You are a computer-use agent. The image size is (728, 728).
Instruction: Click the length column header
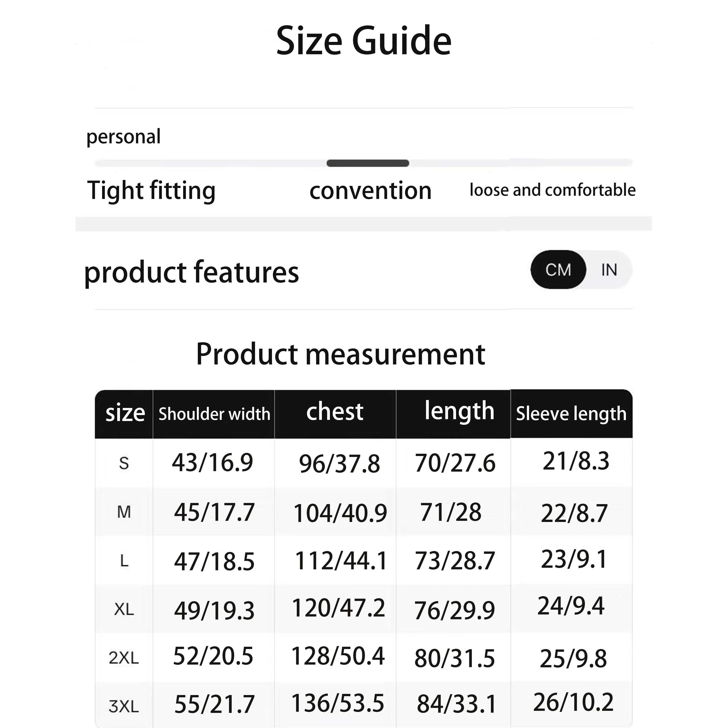point(459,411)
